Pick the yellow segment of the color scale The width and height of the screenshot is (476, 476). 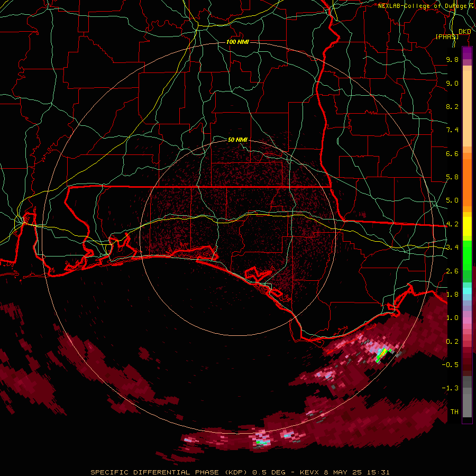tap(467, 226)
